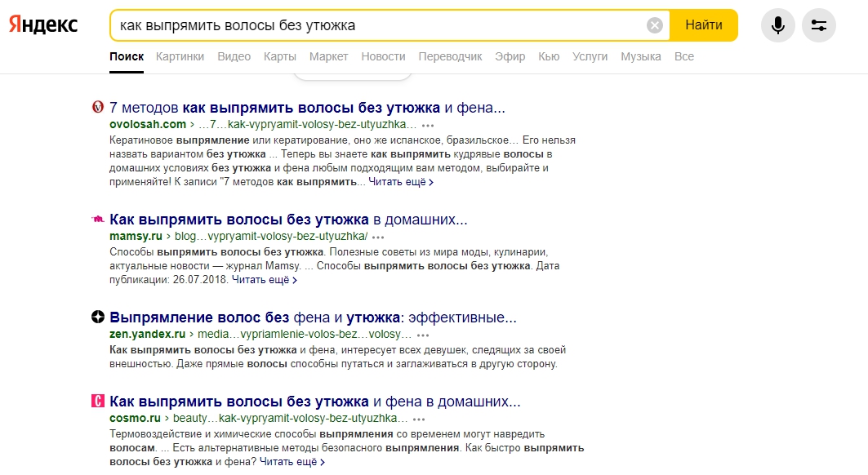This screenshot has height=475, width=868.
Task: Open the three-dot menu for the ovolosah.com result
Action: (428, 125)
